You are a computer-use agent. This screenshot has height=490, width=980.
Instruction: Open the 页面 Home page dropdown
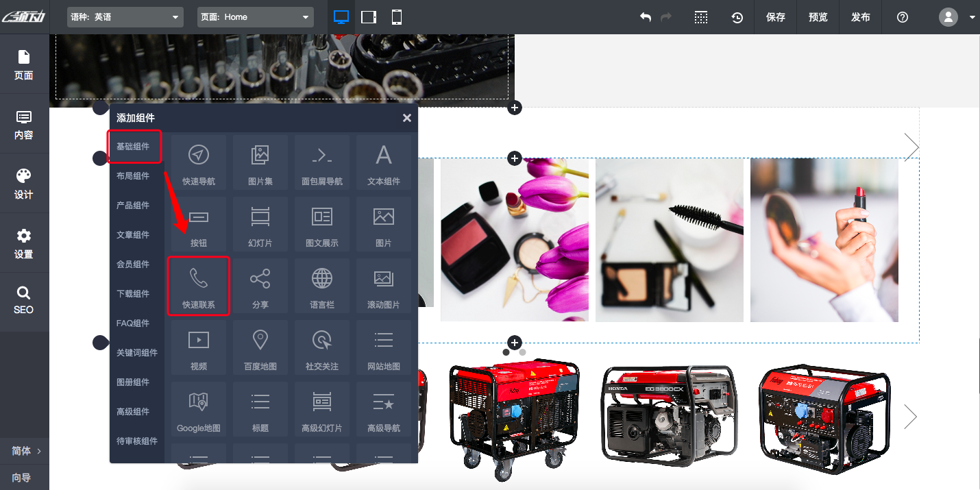tap(255, 17)
